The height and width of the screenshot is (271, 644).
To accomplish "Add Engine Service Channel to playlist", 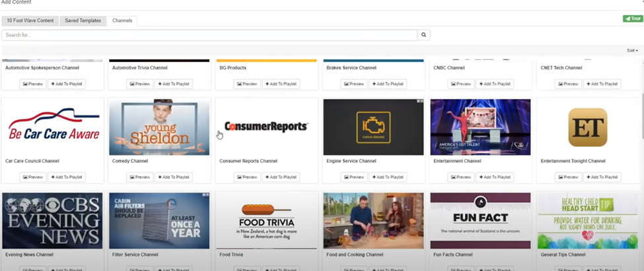I will click(387, 177).
